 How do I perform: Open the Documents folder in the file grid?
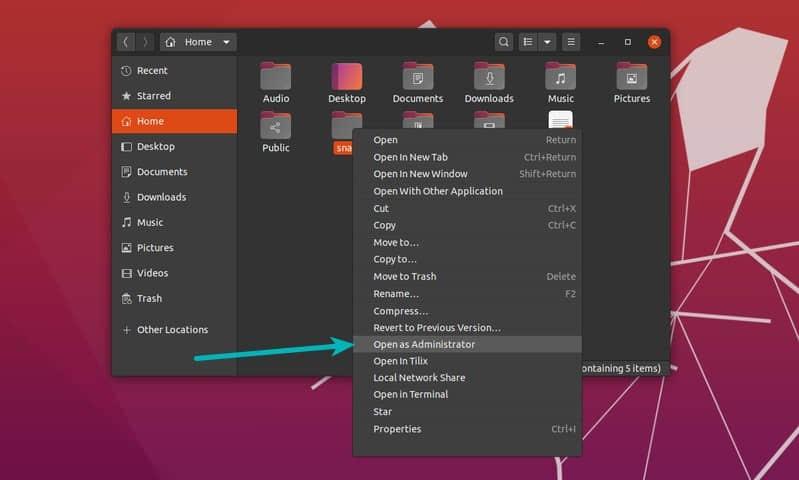417,76
